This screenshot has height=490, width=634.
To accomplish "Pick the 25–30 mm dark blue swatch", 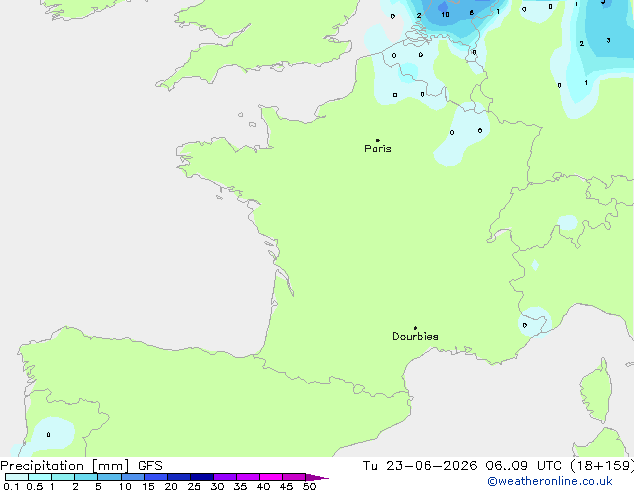I will [202, 477].
